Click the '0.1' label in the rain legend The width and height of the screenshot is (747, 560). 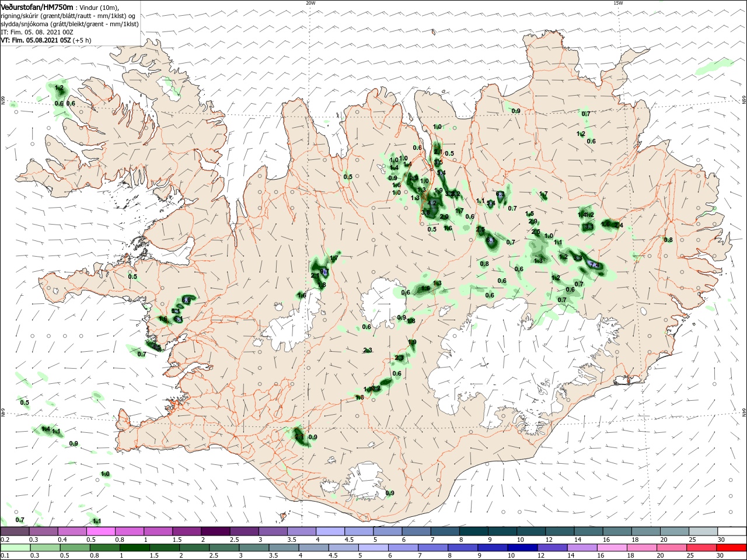click(x=5, y=556)
